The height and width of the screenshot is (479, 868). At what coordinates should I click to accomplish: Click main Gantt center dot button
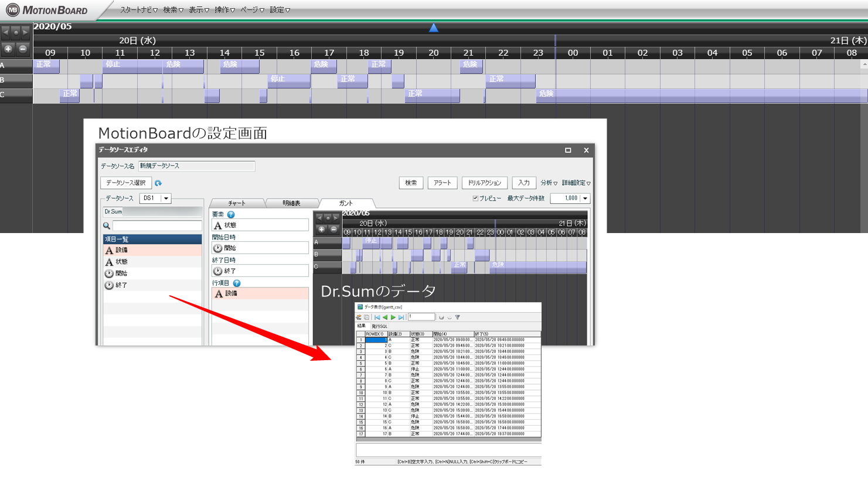16,32
